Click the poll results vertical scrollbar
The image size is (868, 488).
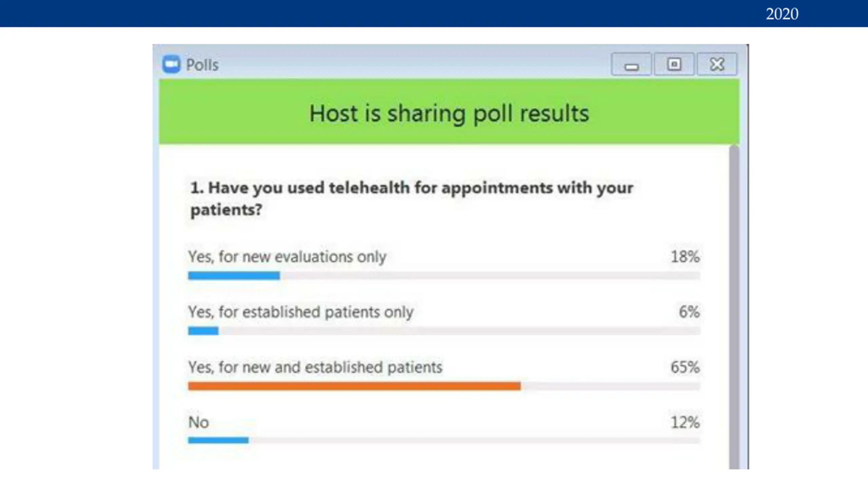(x=734, y=307)
